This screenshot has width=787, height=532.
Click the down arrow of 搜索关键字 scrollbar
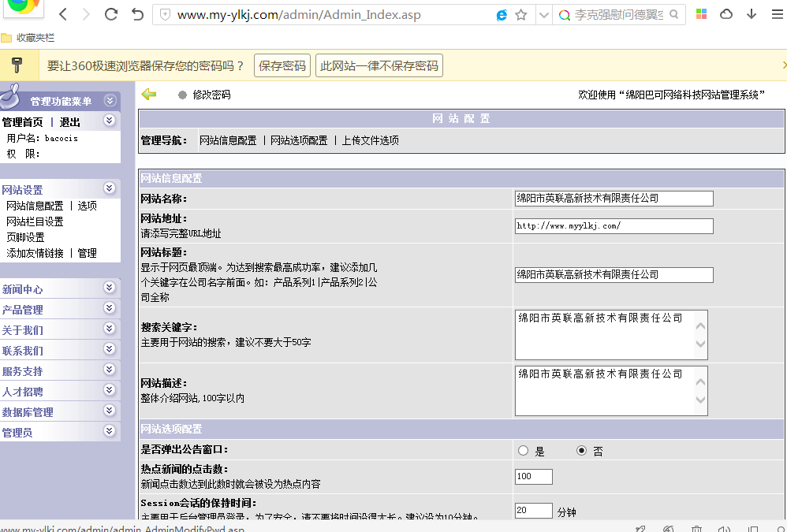point(701,344)
